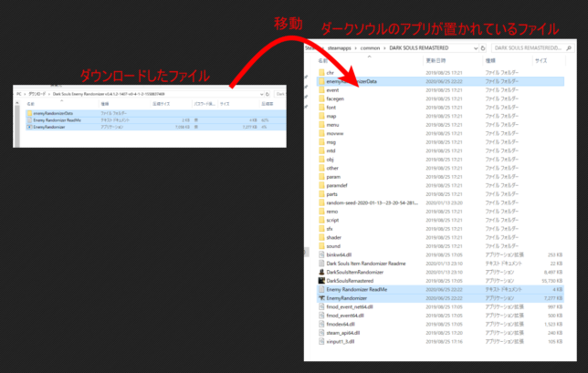
Task: Click the fmodex64.dll file icon
Action: click(x=321, y=324)
